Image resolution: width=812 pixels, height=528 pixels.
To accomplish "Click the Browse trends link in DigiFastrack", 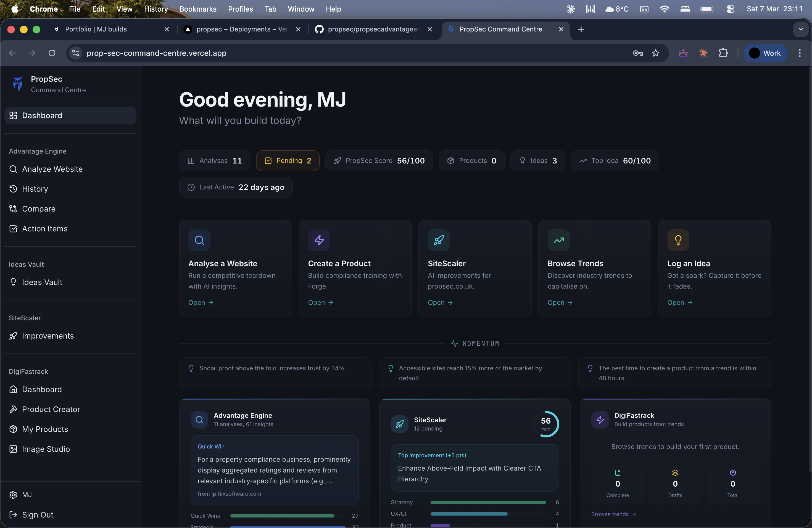I will (613, 514).
